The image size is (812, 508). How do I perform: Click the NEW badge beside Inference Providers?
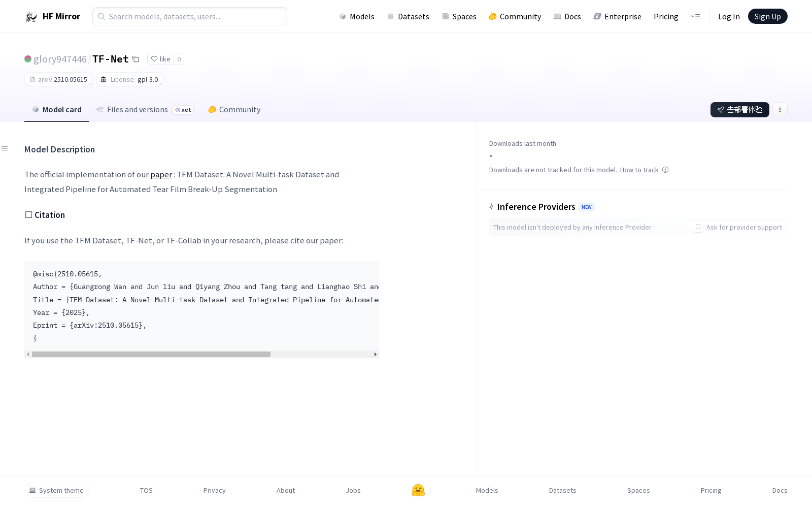point(587,207)
